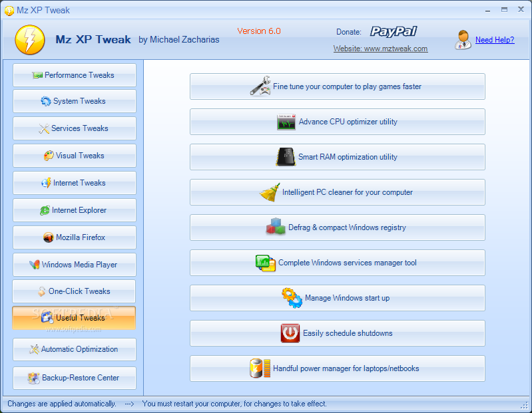The height and width of the screenshot is (413, 532).
Task: Open Defrag & compact Windows registry
Action: tap(338, 227)
